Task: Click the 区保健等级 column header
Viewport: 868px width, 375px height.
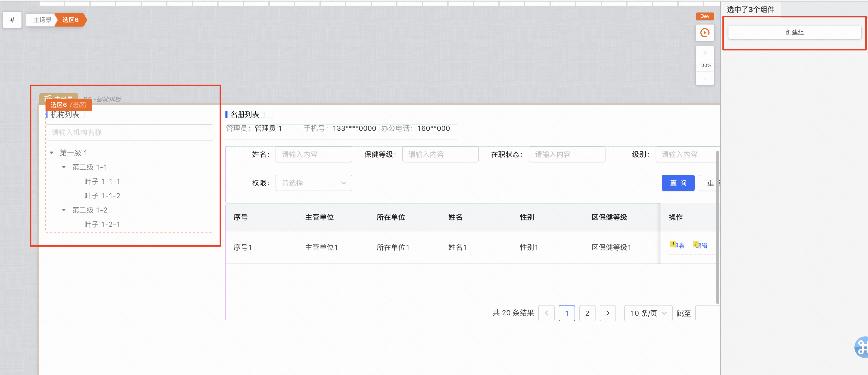Action: click(609, 217)
